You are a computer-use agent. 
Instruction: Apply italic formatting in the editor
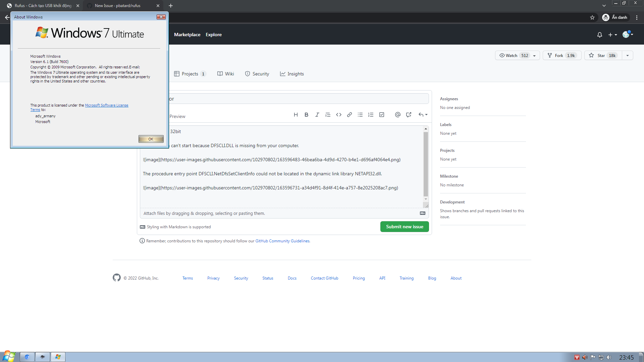pos(317,115)
